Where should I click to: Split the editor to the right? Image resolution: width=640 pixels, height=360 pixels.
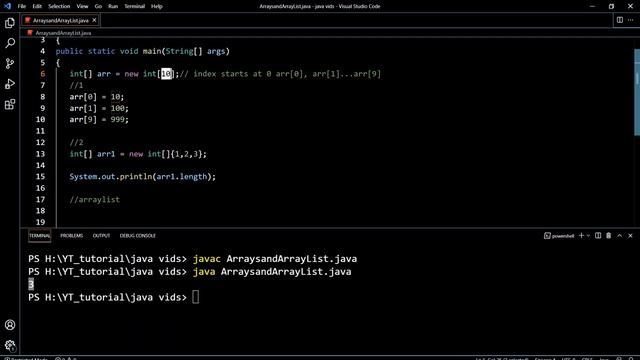point(620,20)
